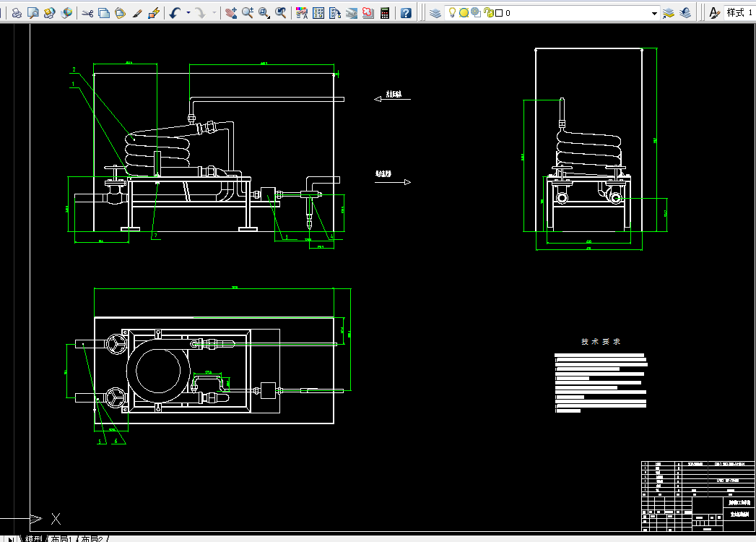This screenshot has height=542, width=756.
Task: Open the Zoom Window flyout tool
Action: click(264, 13)
